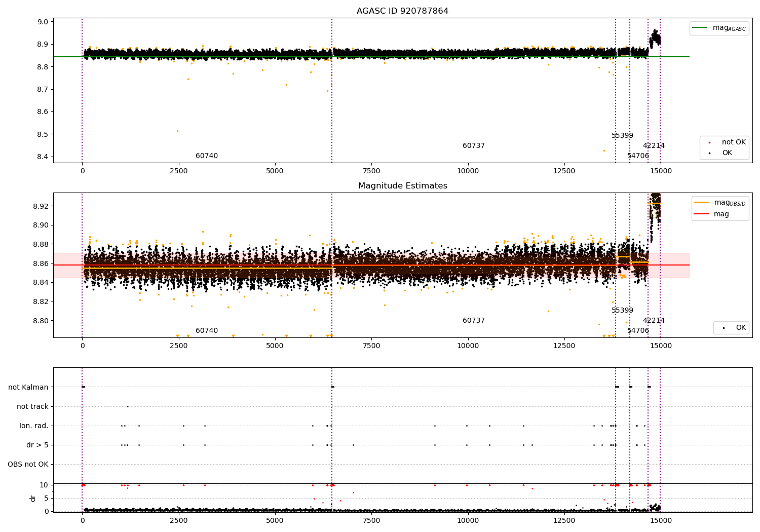The height and width of the screenshot is (532, 760).
Task: Click the 5 tick on the dr axis
Action: click(x=47, y=498)
